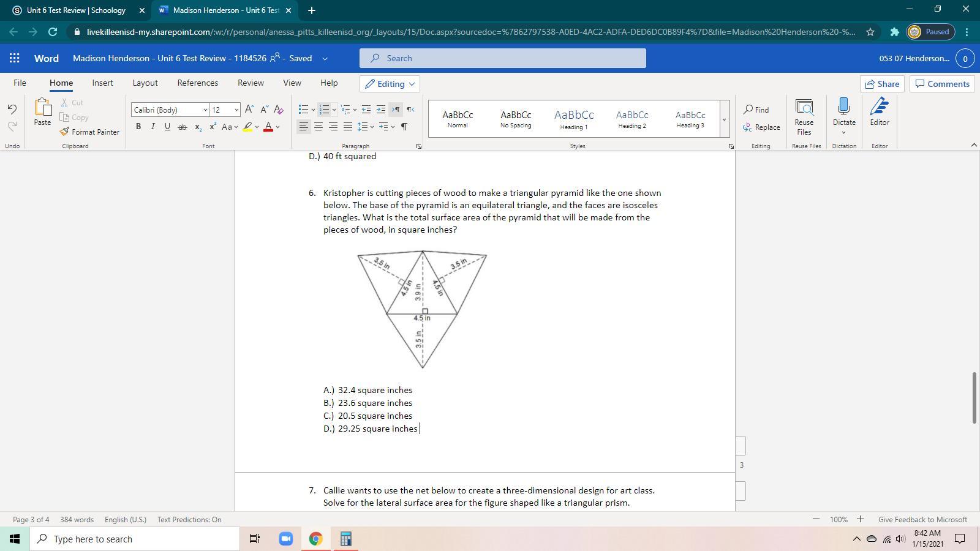Bookmark this page with star icon

click(x=870, y=32)
